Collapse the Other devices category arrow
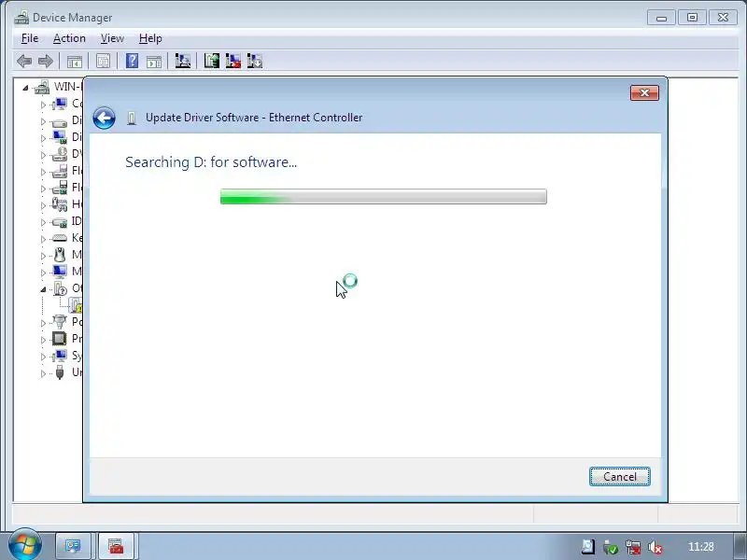Screen dimensions: 747x560 43,289
